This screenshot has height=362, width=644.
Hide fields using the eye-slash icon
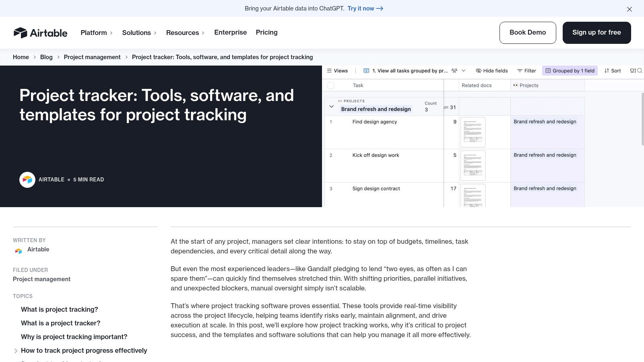[491, 70]
